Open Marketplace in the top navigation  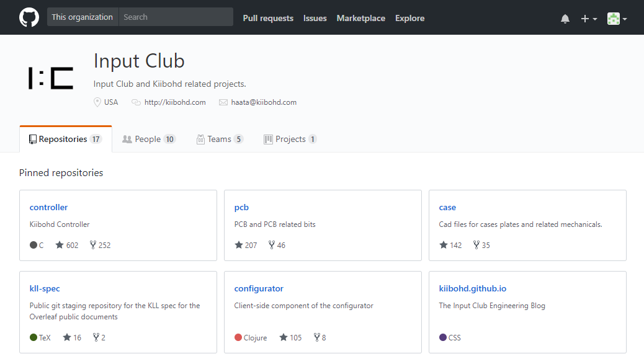pos(360,18)
